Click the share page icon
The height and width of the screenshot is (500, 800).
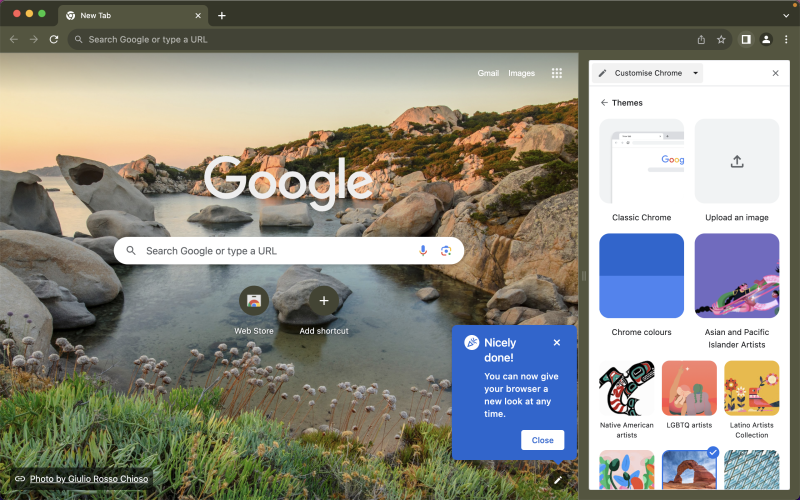(x=701, y=39)
